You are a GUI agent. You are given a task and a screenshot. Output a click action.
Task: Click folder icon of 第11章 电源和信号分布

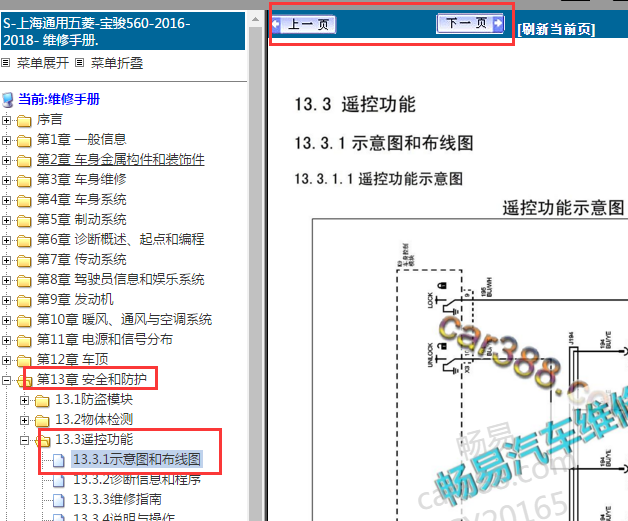24,341
